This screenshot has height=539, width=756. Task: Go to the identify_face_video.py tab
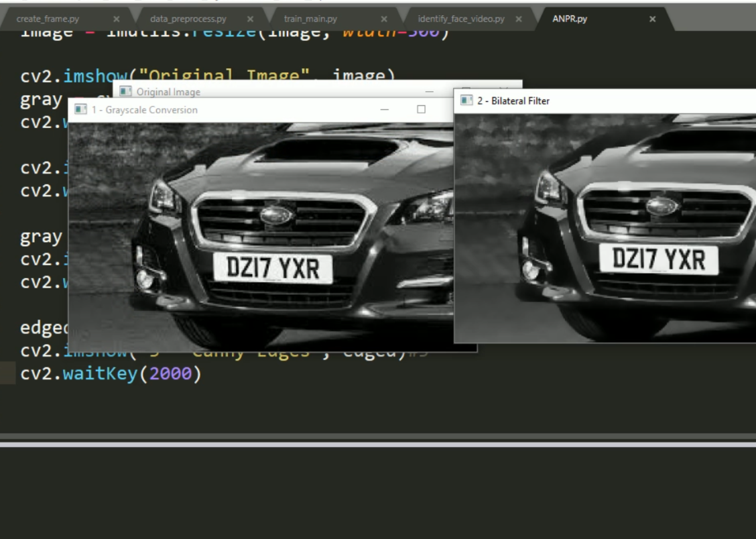(x=461, y=19)
